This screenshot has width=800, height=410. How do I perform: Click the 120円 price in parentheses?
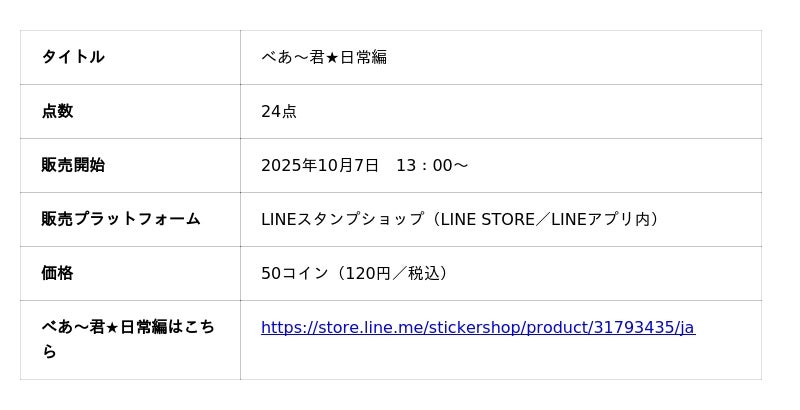click(367, 273)
